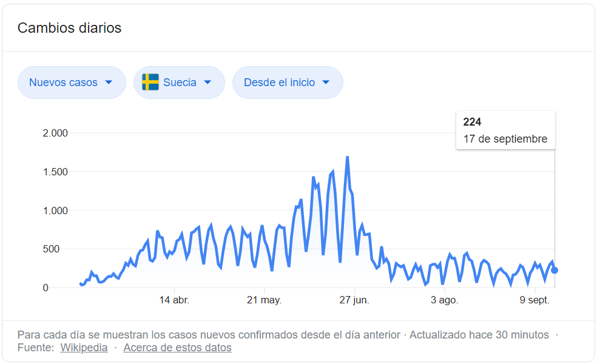Click the Desde el inicio text
Viewport: 597px width, 364px height.
click(x=280, y=83)
